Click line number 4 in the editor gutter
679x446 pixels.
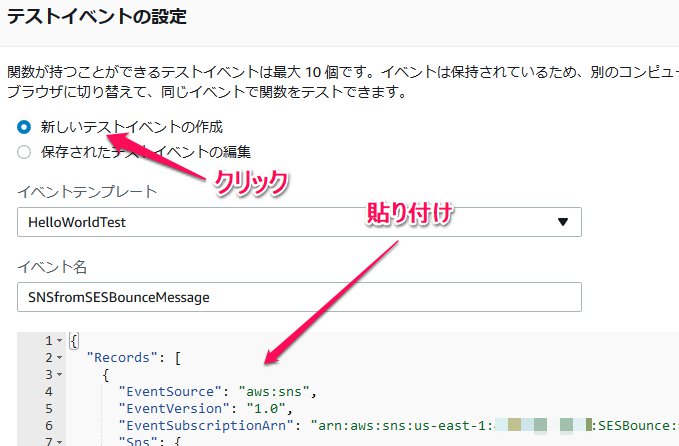49,391
